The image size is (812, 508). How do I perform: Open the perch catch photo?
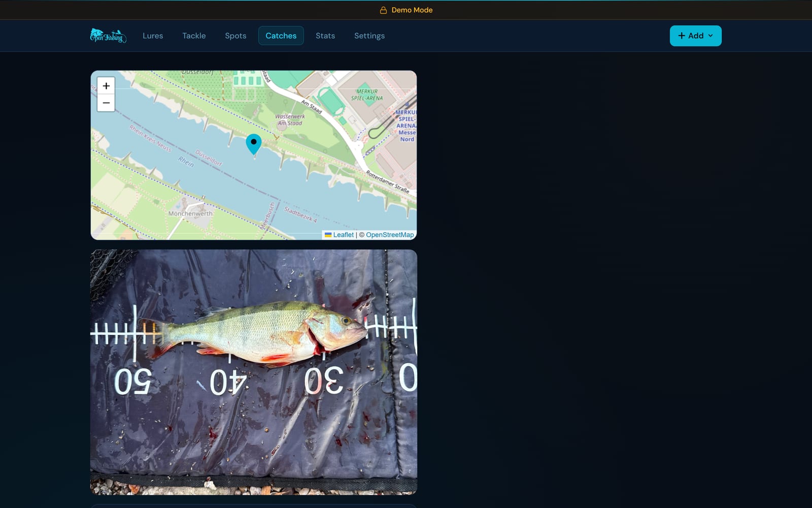coord(254,372)
